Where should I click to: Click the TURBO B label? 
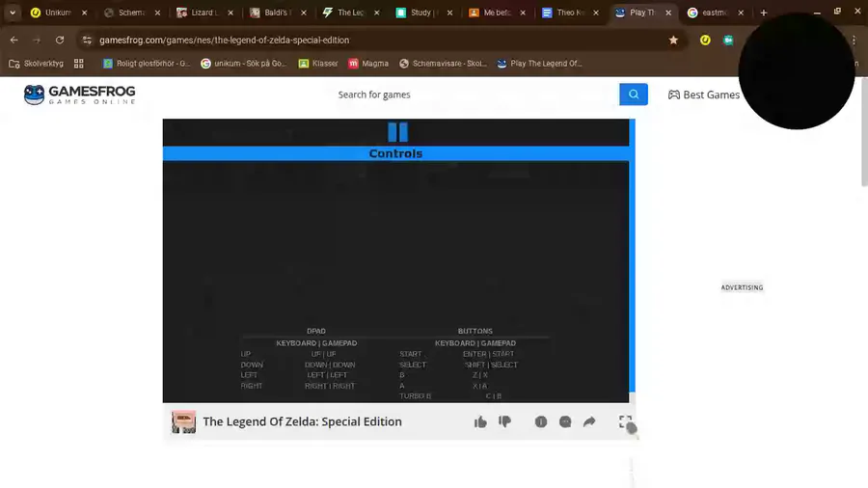(415, 396)
